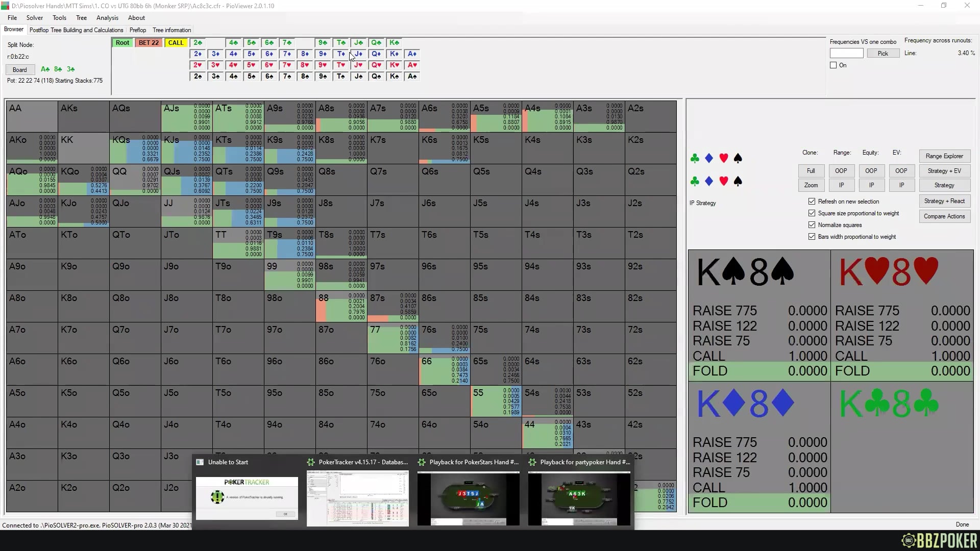Click the upper blue diamond suit icon
The image size is (980, 551).
(x=709, y=159)
